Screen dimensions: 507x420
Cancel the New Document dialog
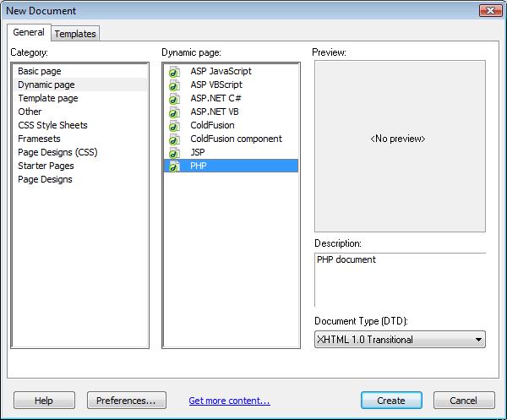click(x=464, y=401)
